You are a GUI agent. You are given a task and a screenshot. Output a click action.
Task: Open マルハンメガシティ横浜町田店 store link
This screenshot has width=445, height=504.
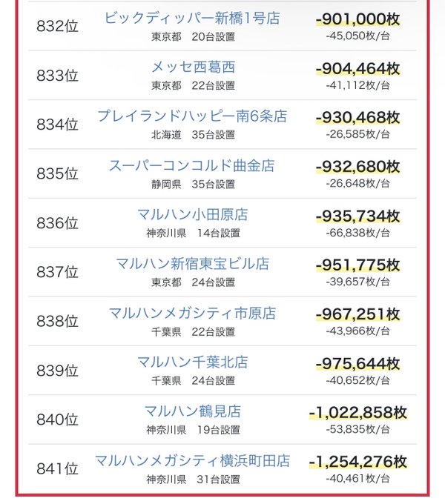192,461
